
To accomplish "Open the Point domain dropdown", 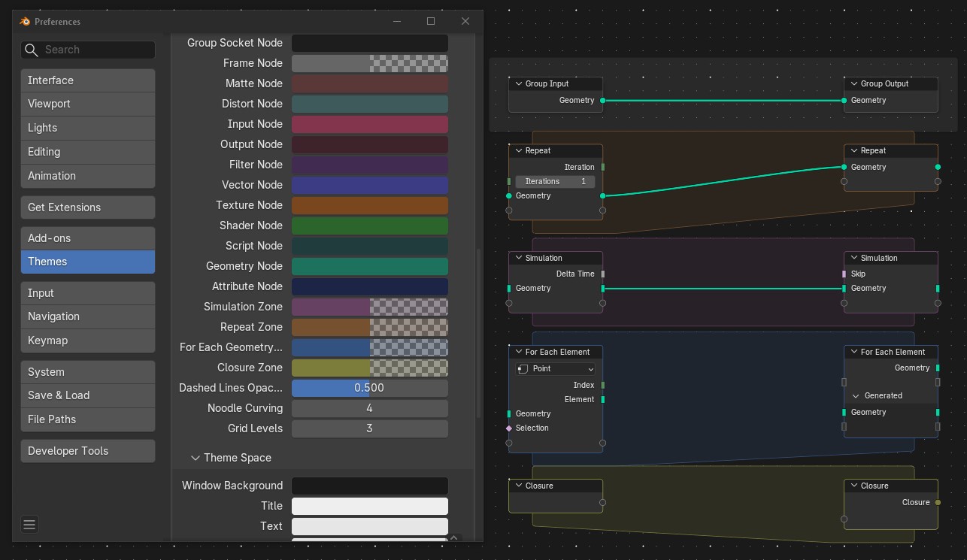I will 556,369.
